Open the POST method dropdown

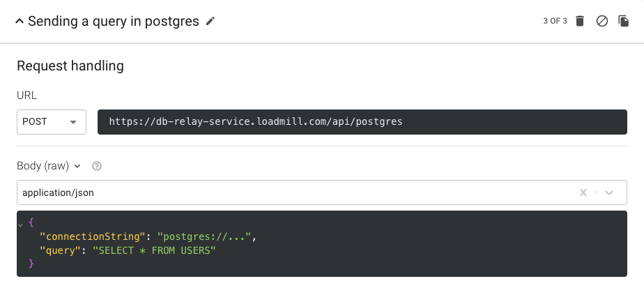coord(52,121)
